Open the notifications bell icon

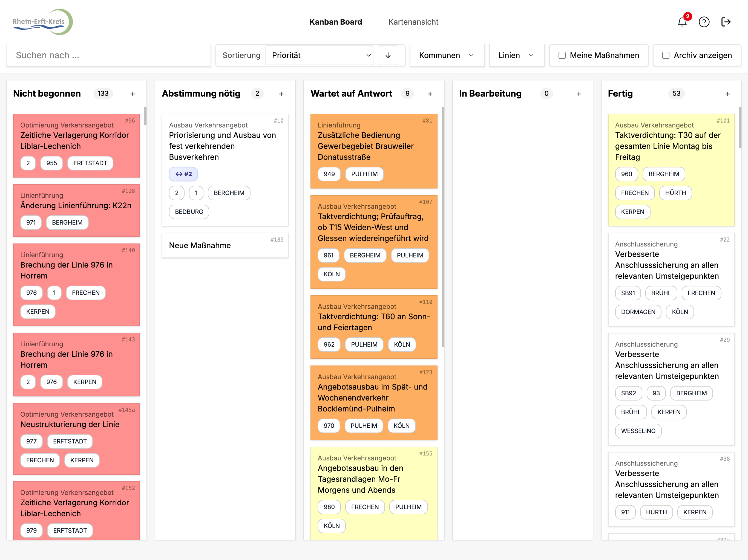pyautogui.click(x=682, y=22)
